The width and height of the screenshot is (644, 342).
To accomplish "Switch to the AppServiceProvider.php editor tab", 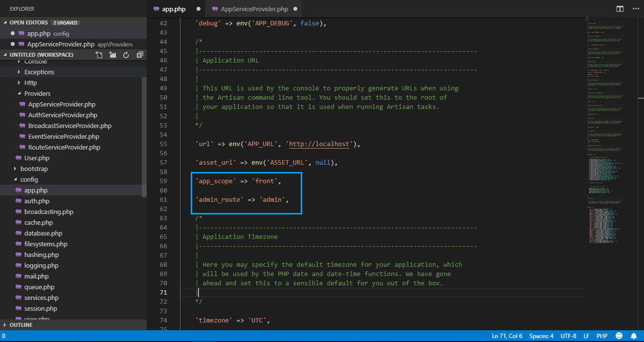I will (x=255, y=9).
